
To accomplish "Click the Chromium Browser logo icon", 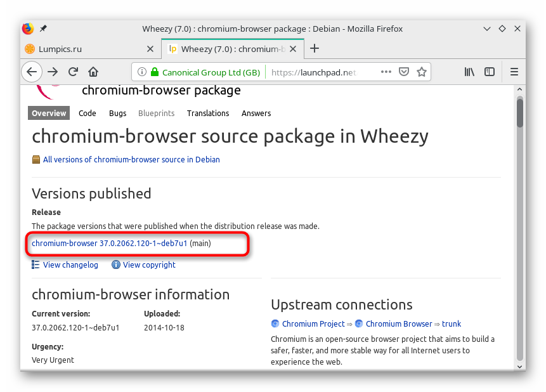I will pyautogui.click(x=359, y=323).
